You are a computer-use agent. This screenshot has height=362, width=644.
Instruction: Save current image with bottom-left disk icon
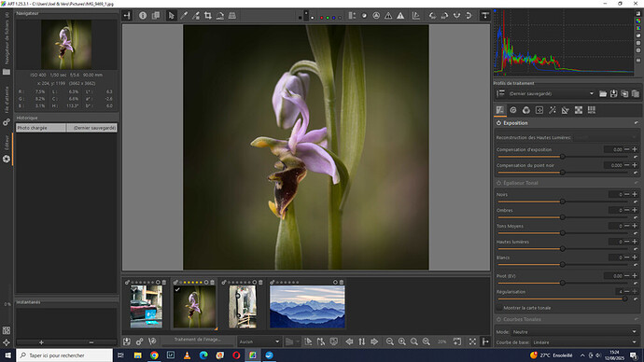(x=127, y=341)
